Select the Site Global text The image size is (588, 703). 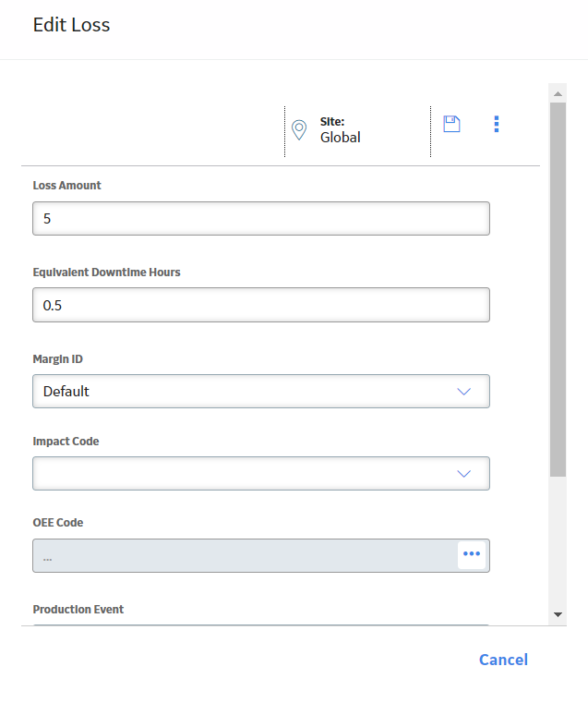click(x=341, y=138)
